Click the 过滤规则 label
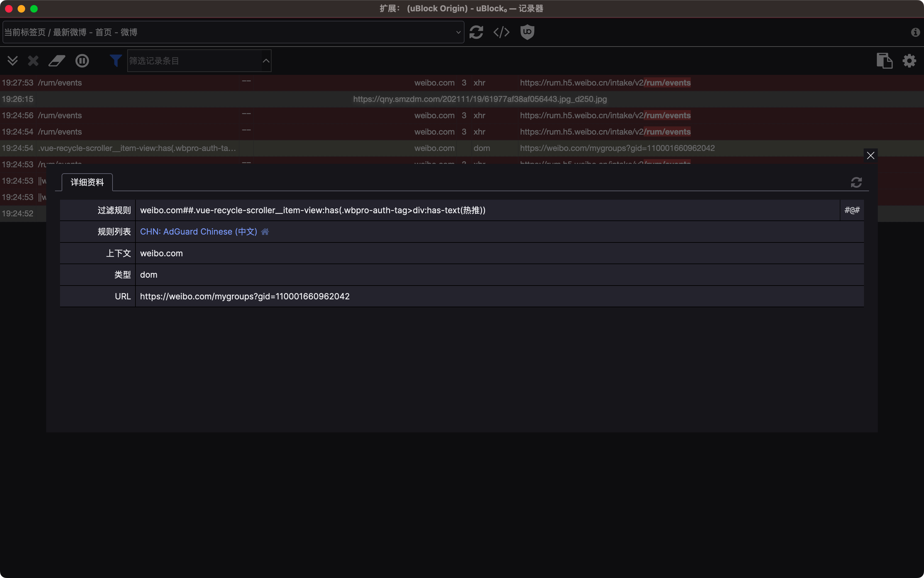Viewport: 924px width, 578px height. tap(114, 210)
